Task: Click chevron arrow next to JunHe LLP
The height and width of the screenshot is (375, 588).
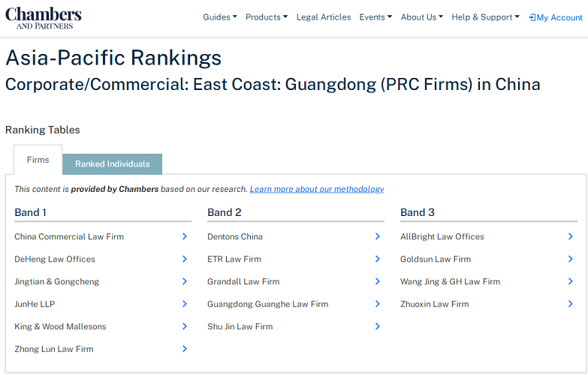Action: [185, 304]
